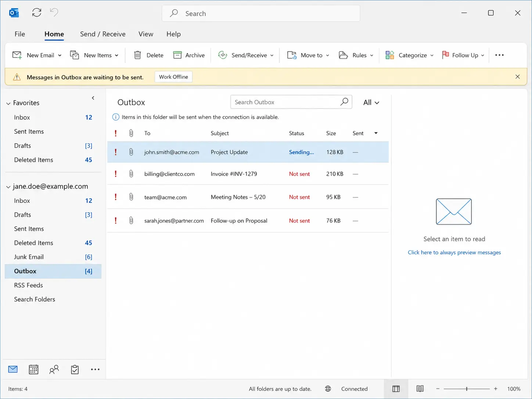Image resolution: width=532 pixels, height=399 pixels.
Task: Open sort options arrow beside Sent column
Action: [x=376, y=133]
